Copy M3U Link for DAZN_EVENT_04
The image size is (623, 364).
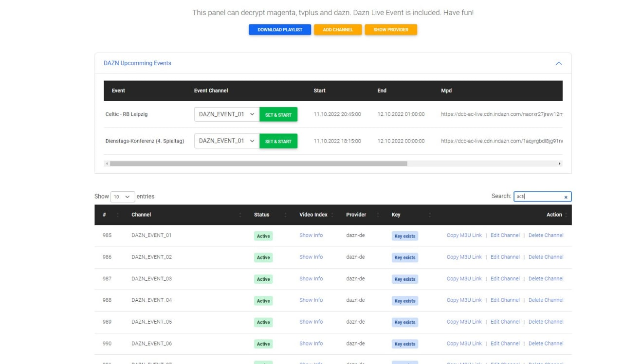[464, 300]
